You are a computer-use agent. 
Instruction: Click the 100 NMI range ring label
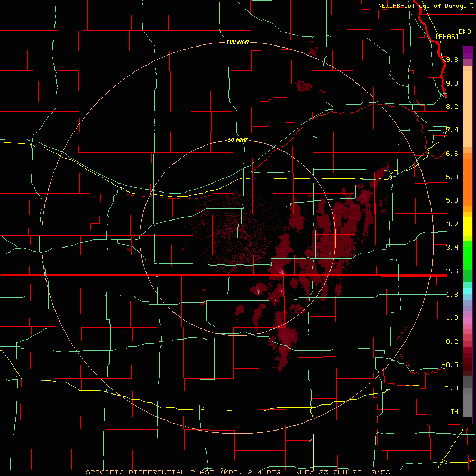(x=237, y=42)
